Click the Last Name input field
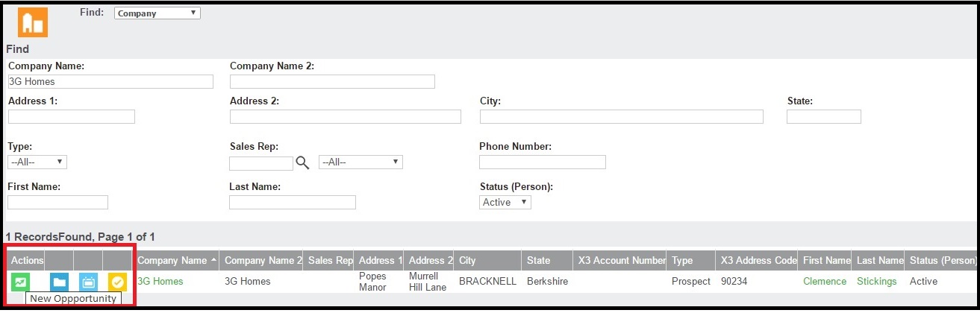This screenshot has height=313, width=980. pyautogui.click(x=293, y=202)
